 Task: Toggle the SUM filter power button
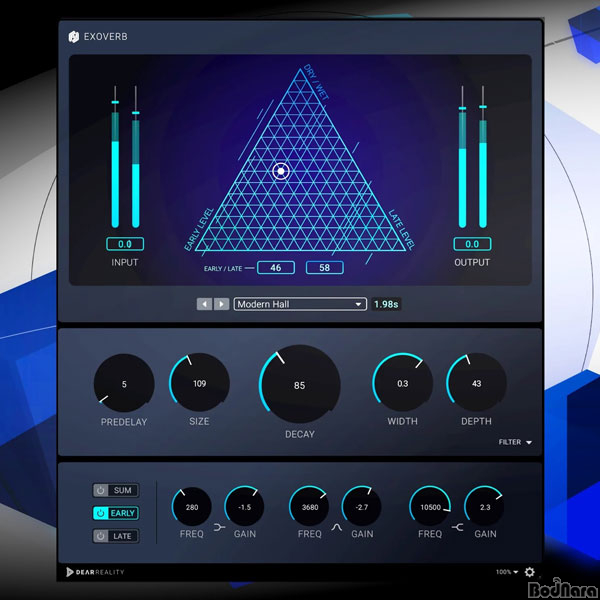pyautogui.click(x=101, y=490)
